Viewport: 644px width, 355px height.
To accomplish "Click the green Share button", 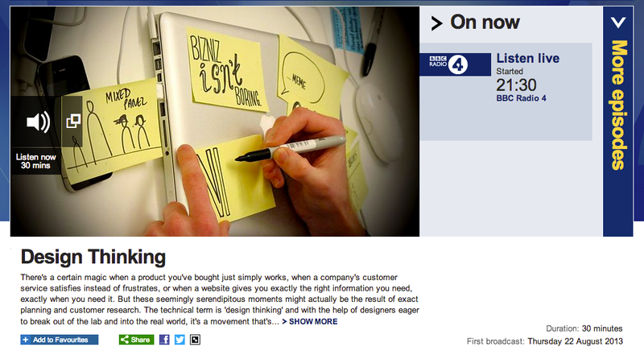I will pyautogui.click(x=136, y=340).
